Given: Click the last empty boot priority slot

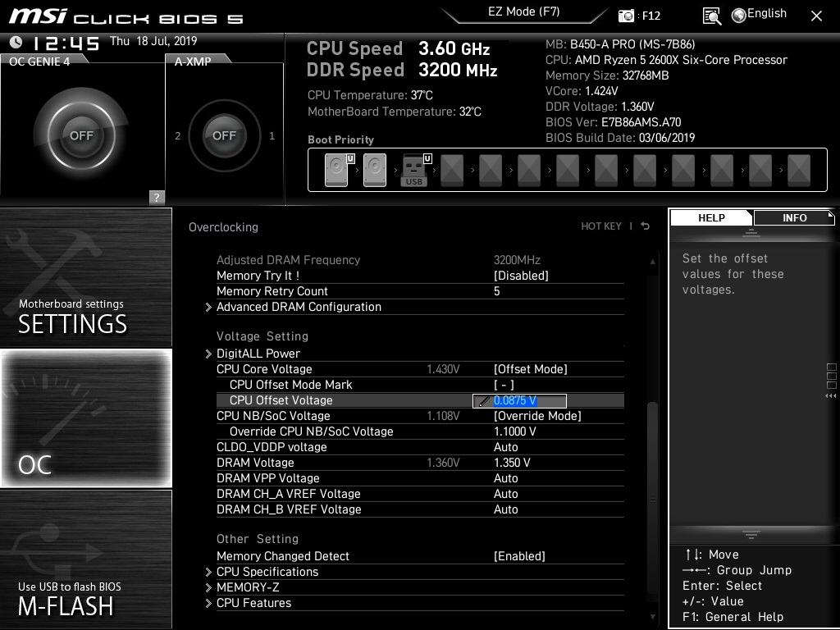Looking at the screenshot, I should pos(799,170).
